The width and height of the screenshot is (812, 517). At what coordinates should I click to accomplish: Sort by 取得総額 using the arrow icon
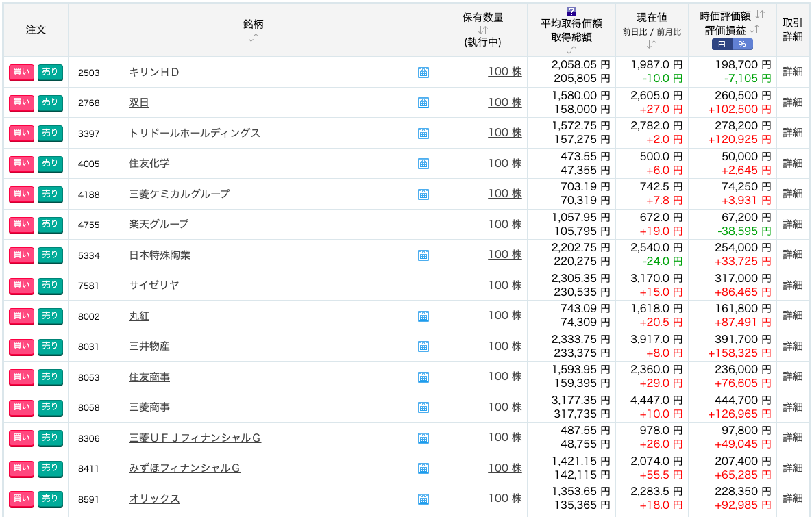(571, 50)
